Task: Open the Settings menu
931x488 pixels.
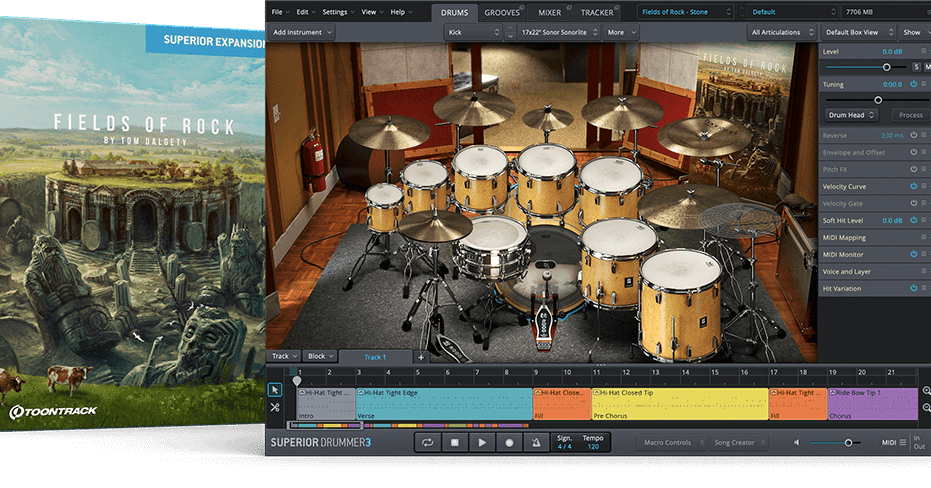Action: click(338, 12)
